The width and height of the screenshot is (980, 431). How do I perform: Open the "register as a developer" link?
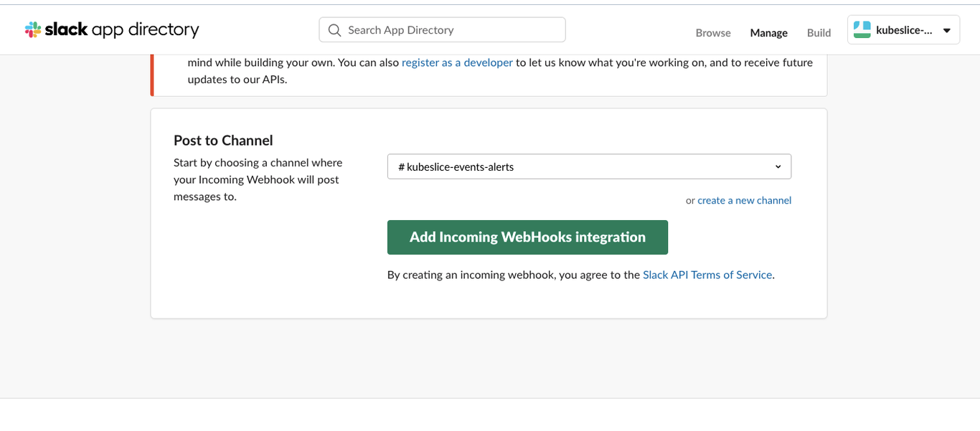(457, 62)
